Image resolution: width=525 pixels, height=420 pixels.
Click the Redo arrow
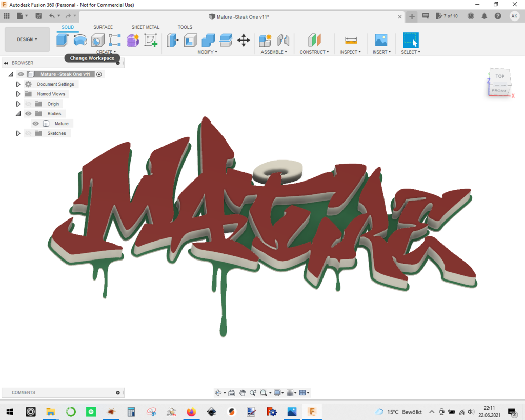(68, 16)
